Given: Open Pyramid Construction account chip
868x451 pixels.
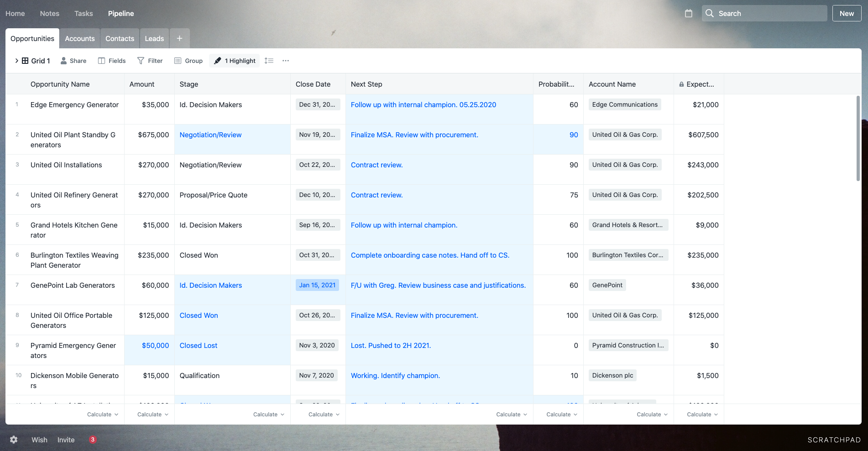Looking at the screenshot, I should pos(628,345).
